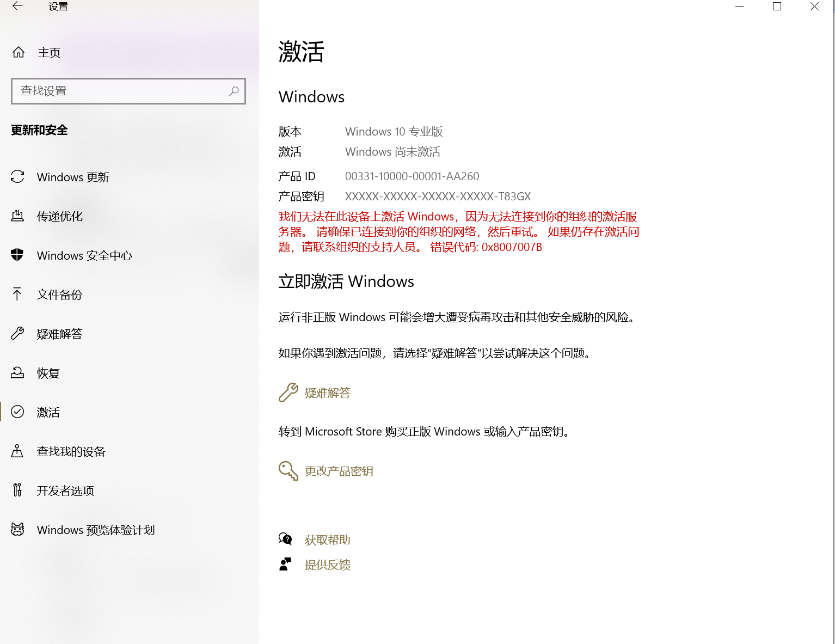Click the 激活 checkmark circle icon
This screenshot has width=835, height=644.
point(17,412)
